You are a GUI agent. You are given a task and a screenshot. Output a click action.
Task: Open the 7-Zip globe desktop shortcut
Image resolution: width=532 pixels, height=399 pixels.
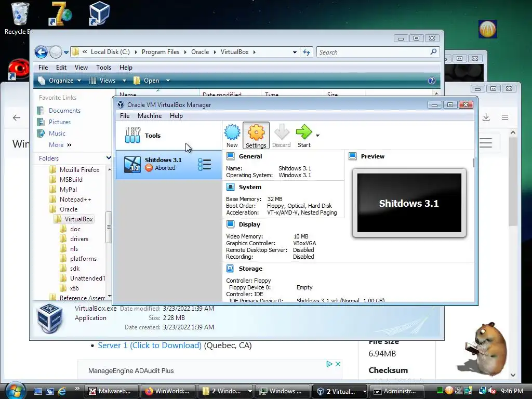[x=60, y=14]
